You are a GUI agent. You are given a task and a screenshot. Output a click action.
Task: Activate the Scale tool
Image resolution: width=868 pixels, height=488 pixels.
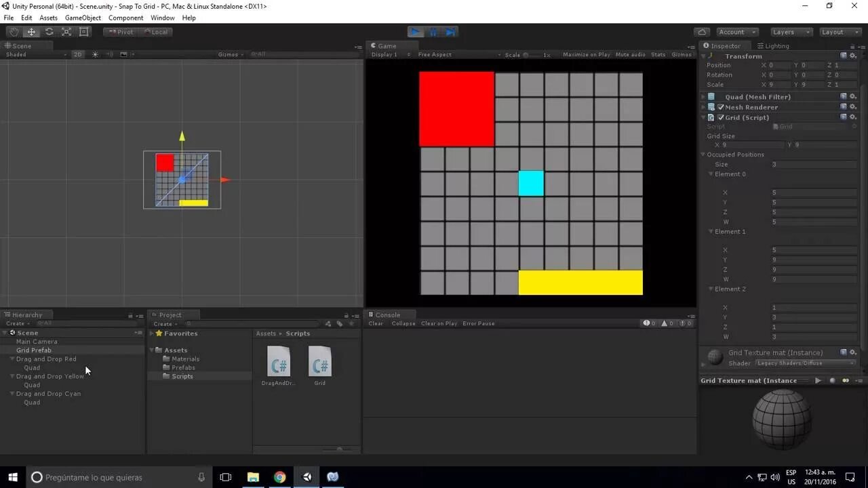coord(65,32)
